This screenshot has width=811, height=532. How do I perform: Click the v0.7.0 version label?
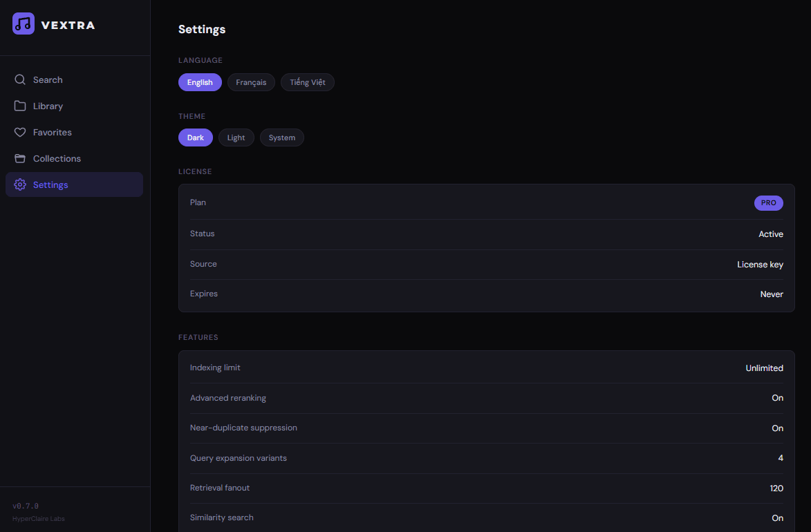coord(26,506)
